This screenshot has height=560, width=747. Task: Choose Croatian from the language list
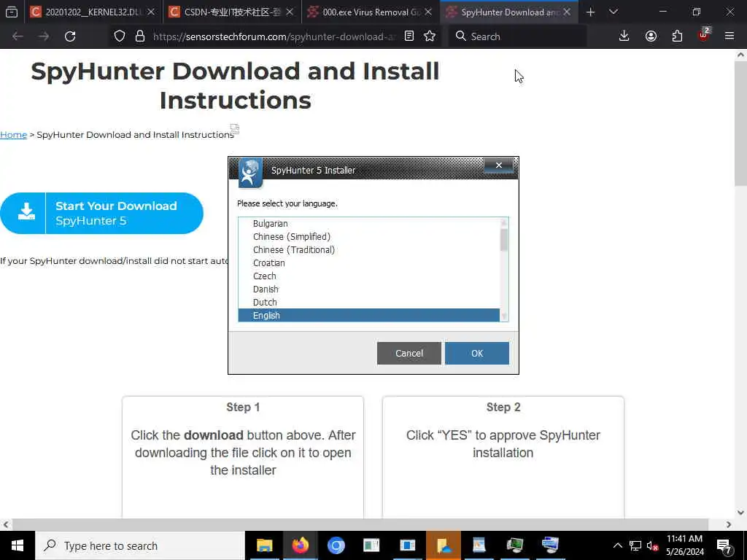pyautogui.click(x=368, y=262)
